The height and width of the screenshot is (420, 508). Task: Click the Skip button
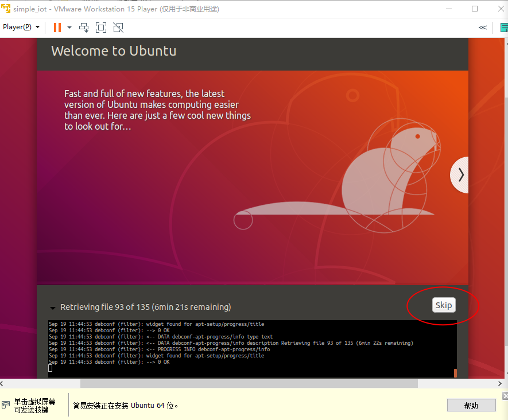point(444,305)
